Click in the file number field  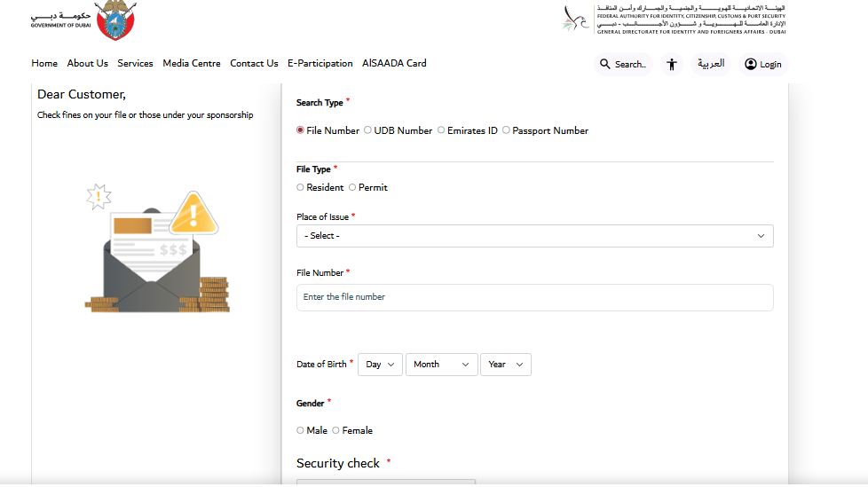535,297
